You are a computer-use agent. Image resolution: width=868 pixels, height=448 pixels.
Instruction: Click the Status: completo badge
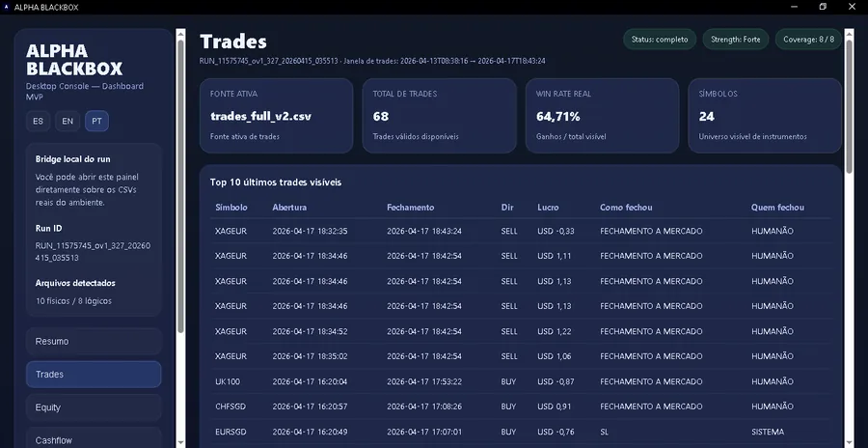660,40
